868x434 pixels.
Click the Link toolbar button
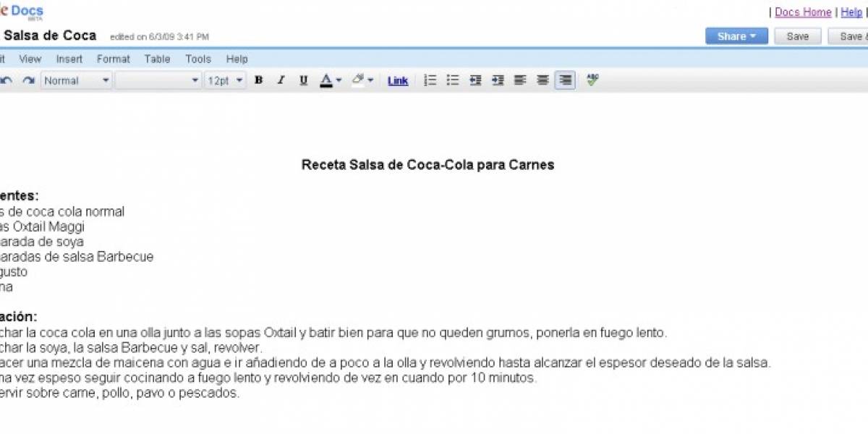tap(398, 81)
